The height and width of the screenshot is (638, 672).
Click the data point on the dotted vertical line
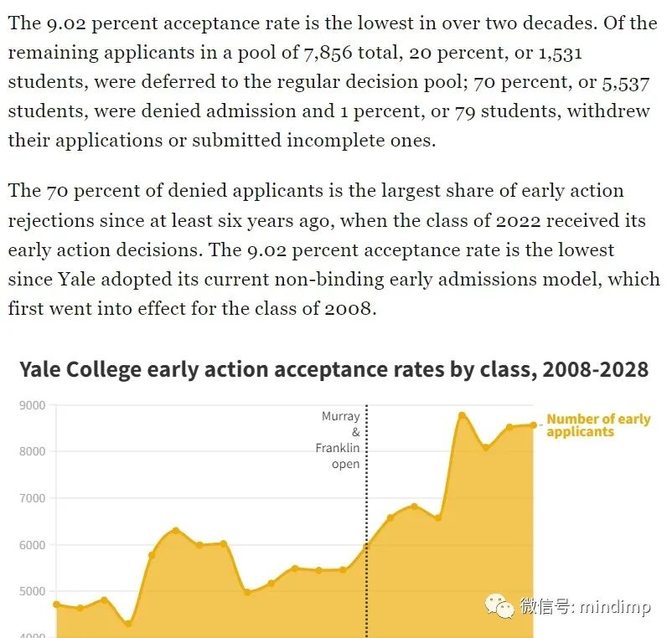[366, 546]
